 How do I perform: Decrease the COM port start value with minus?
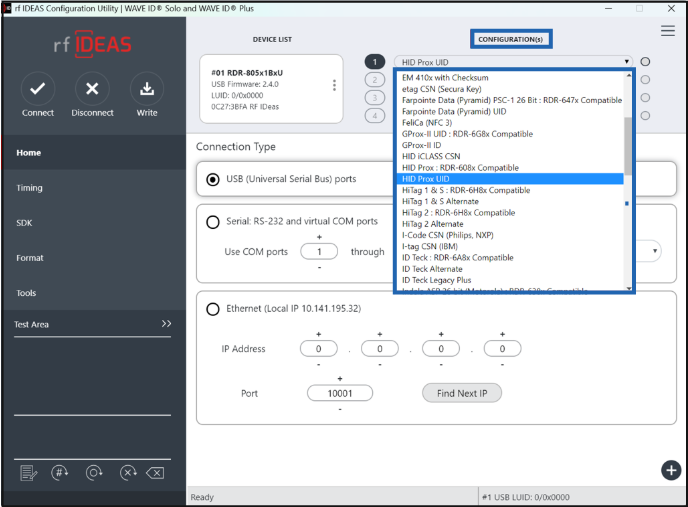point(319,267)
